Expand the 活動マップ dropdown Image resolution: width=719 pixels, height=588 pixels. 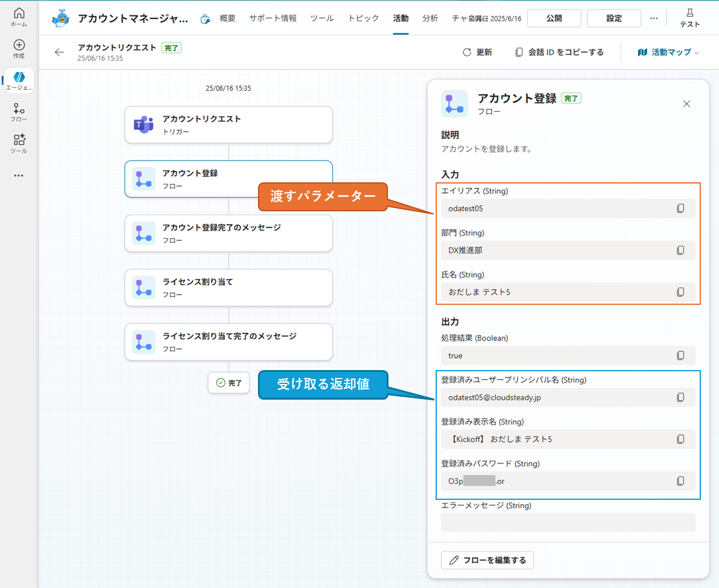click(669, 53)
